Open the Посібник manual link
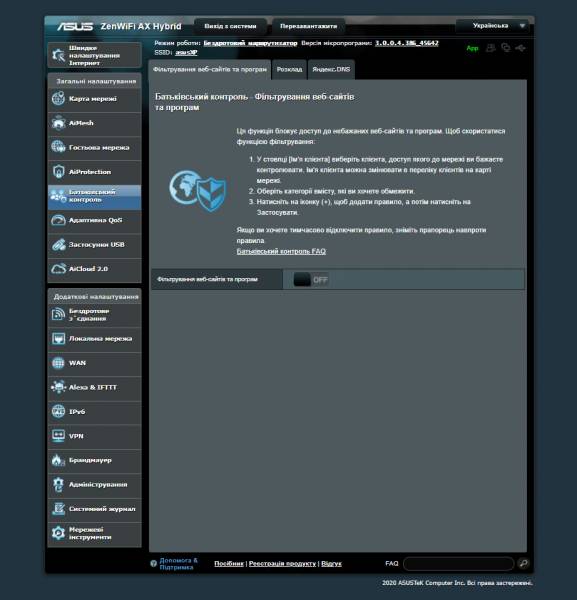This screenshot has height=600, width=577. [229, 563]
